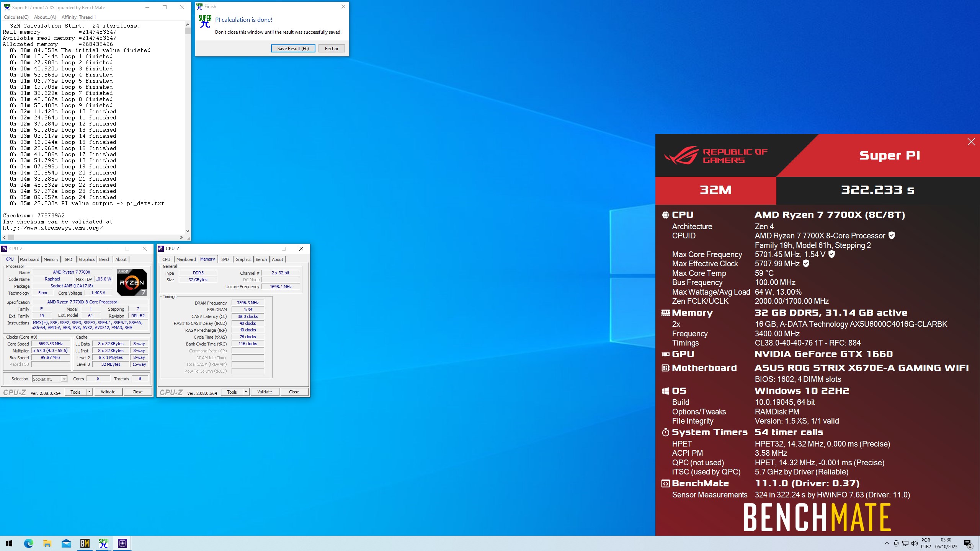980x551 pixels.
Task: Open Graphics tab in right CPU-Z
Action: 243,259
